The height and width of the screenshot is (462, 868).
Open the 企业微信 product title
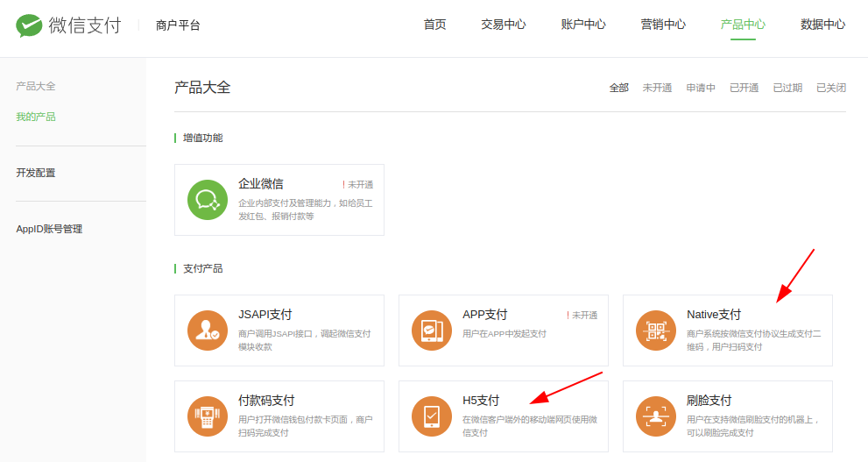(261, 184)
